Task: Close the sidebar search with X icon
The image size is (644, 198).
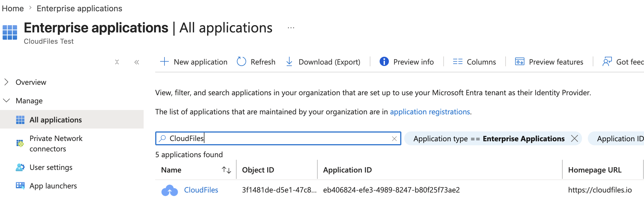Action: tap(117, 62)
